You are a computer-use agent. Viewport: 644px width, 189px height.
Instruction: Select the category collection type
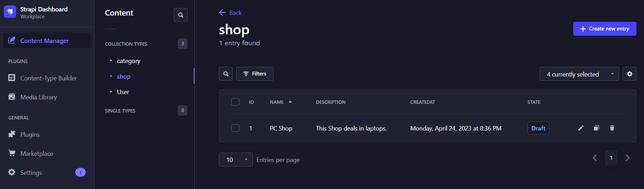(128, 61)
